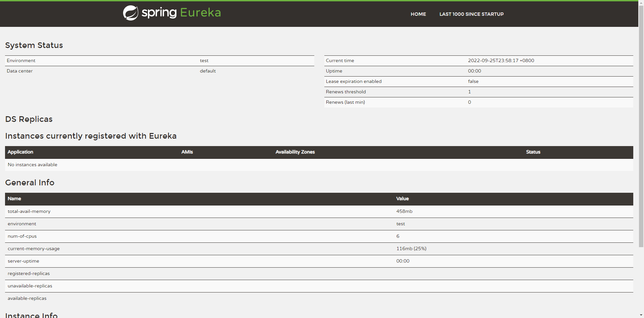Select the "registered-replicas" row name
This screenshot has width=644, height=318.
pos(29,274)
